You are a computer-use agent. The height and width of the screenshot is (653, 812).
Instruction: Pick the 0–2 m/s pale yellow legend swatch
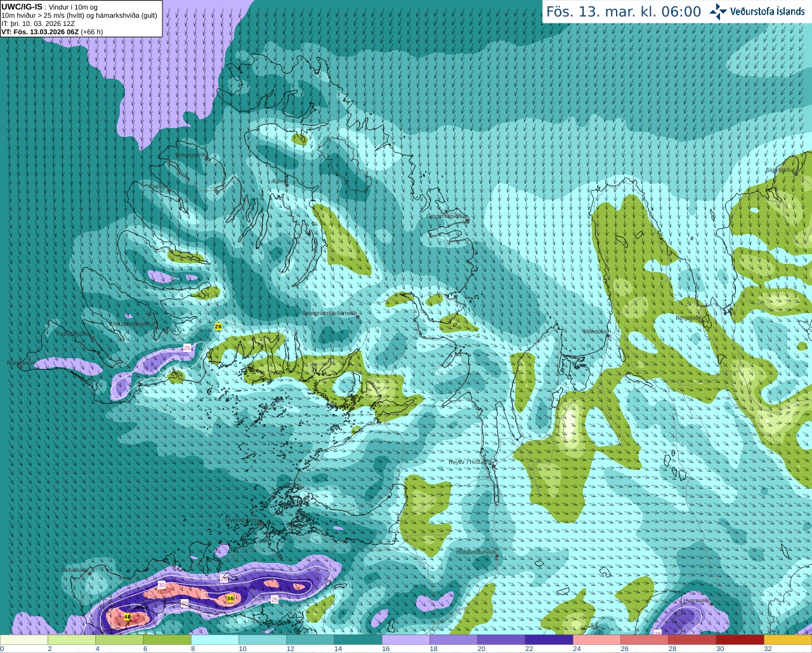(24, 640)
